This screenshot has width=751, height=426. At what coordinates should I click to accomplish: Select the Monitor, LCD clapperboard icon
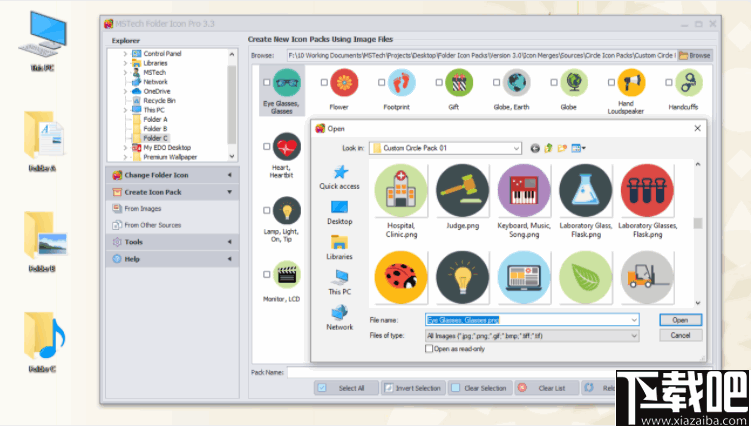click(x=286, y=275)
